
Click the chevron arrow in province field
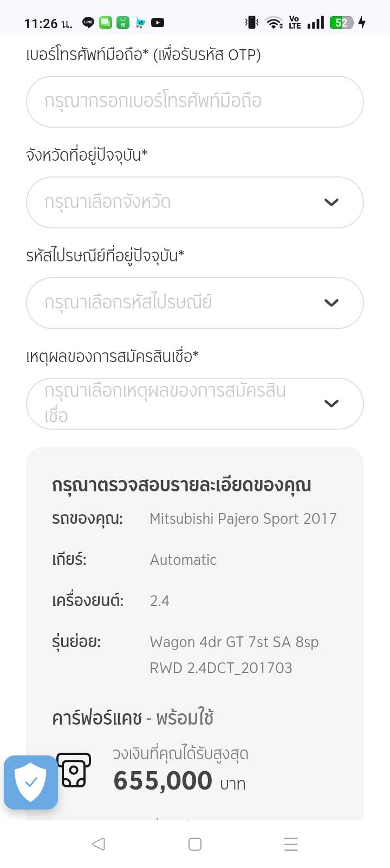click(331, 202)
